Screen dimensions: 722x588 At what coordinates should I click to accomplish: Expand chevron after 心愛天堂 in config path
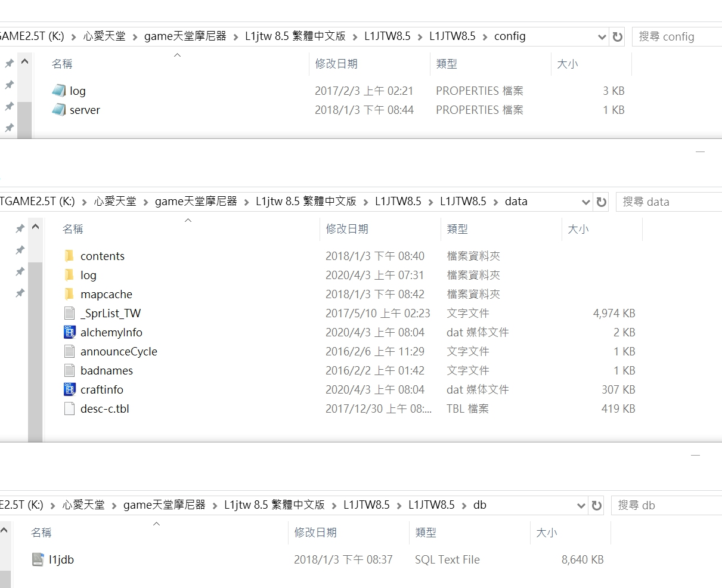click(x=135, y=37)
